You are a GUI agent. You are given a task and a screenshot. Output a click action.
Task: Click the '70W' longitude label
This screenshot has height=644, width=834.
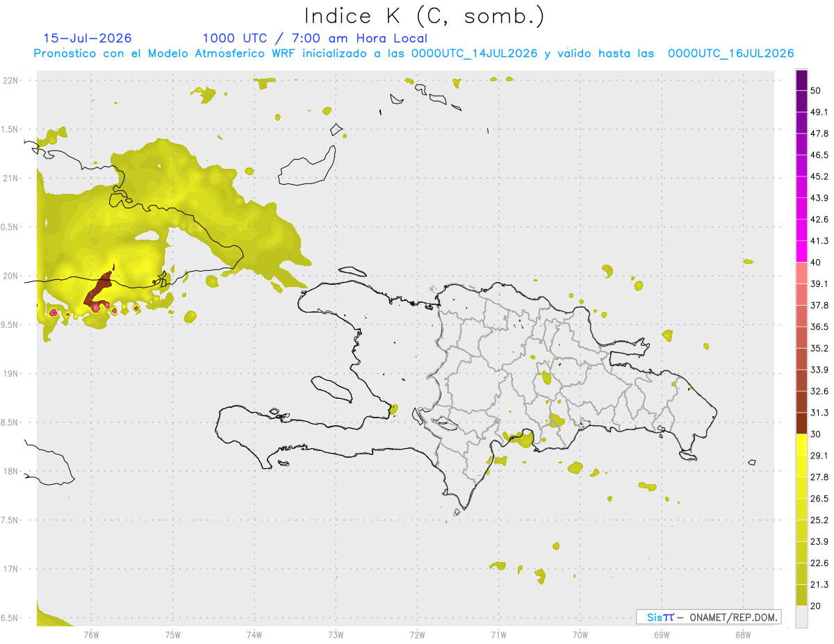(x=580, y=634)
